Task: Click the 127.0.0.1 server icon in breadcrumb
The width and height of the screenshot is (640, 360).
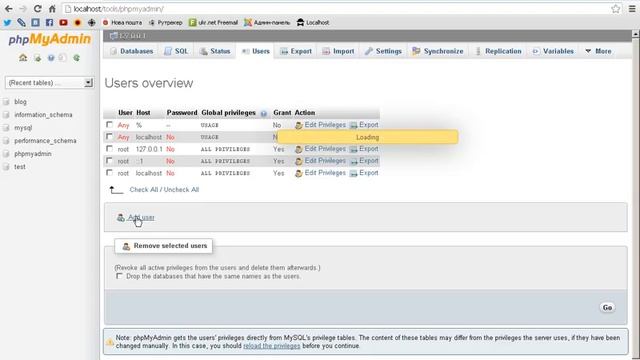Action: [113, 36]
